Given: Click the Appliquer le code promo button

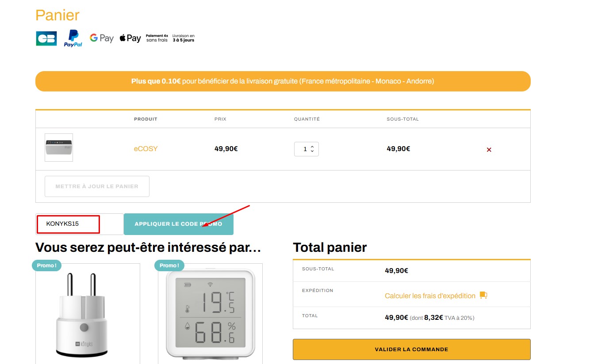Looking at the screenshot, I should point(179,224).
